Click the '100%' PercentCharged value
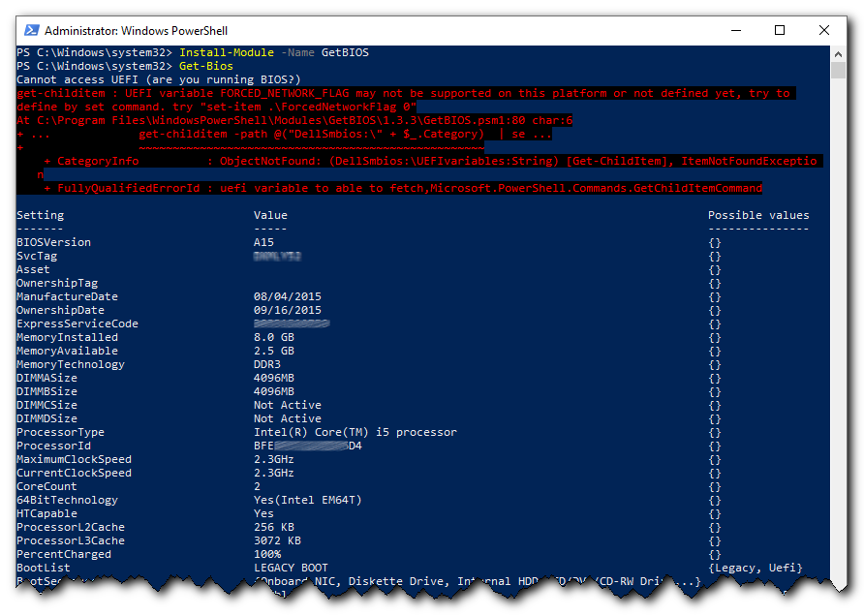 267,554
